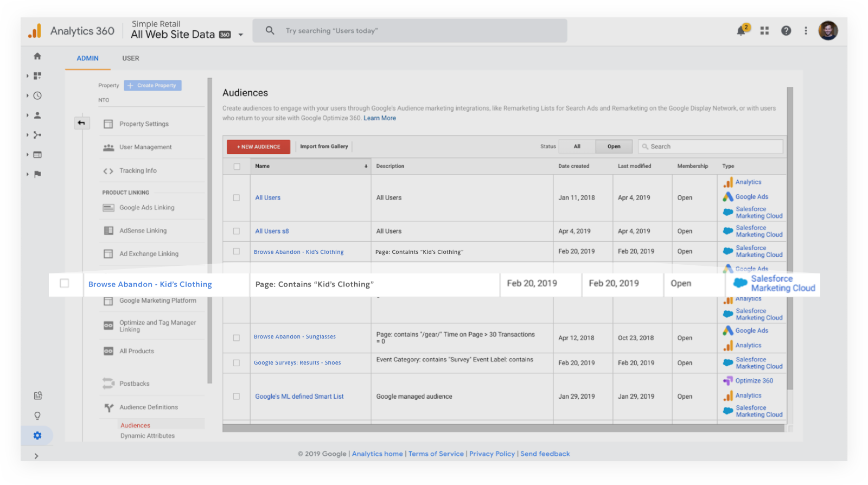Open the vertical three-dot more menu
The width and height of the screenshot is (868, 485).
tap(806, 31)
